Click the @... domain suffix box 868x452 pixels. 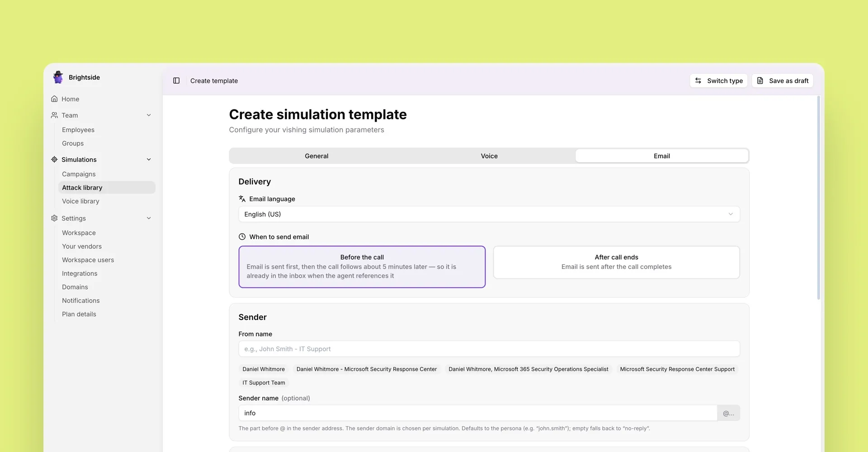click(729, 413)
